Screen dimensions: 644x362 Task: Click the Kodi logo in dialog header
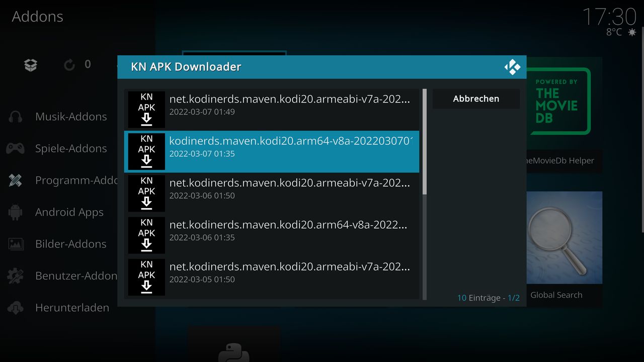[512, 67]
